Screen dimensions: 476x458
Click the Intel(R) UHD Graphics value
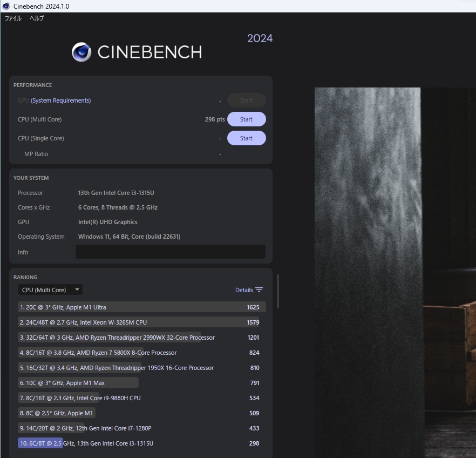click(108, 222)
